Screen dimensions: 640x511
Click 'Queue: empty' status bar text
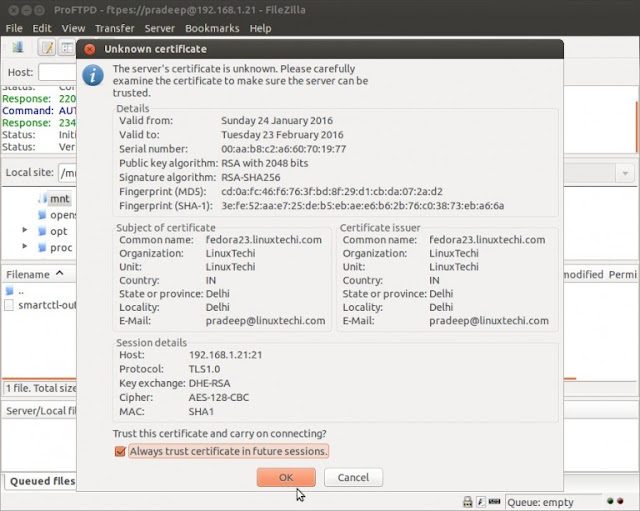click(540, 502)
